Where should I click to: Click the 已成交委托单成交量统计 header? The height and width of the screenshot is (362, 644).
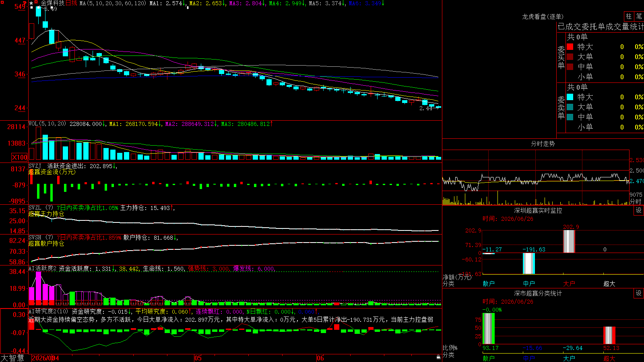point(601,27)
